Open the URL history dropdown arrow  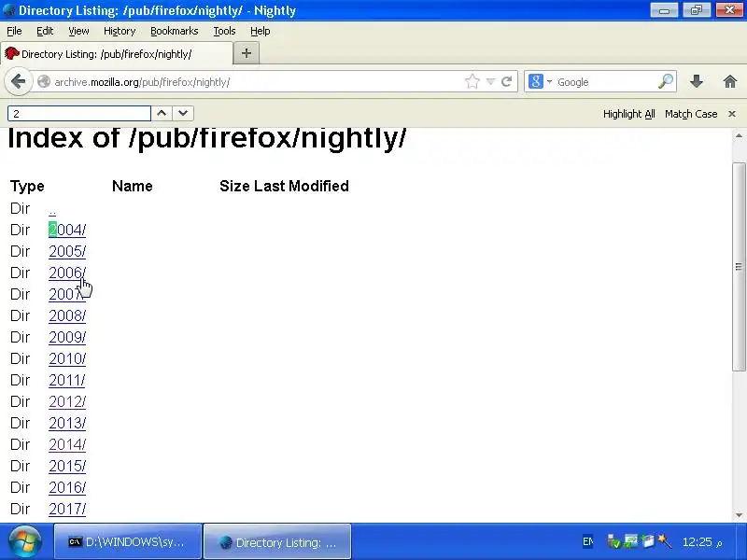491,81
